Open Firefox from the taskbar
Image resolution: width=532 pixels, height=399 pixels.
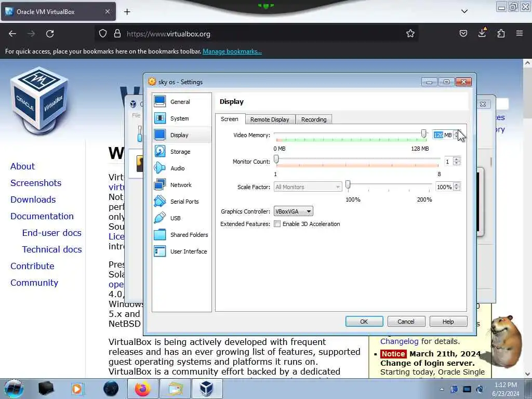click(142, 389)
